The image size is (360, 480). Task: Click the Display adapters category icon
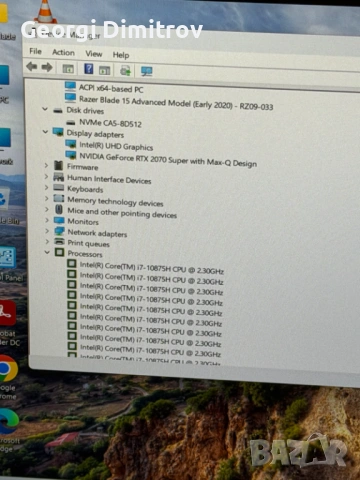(58, 132)
